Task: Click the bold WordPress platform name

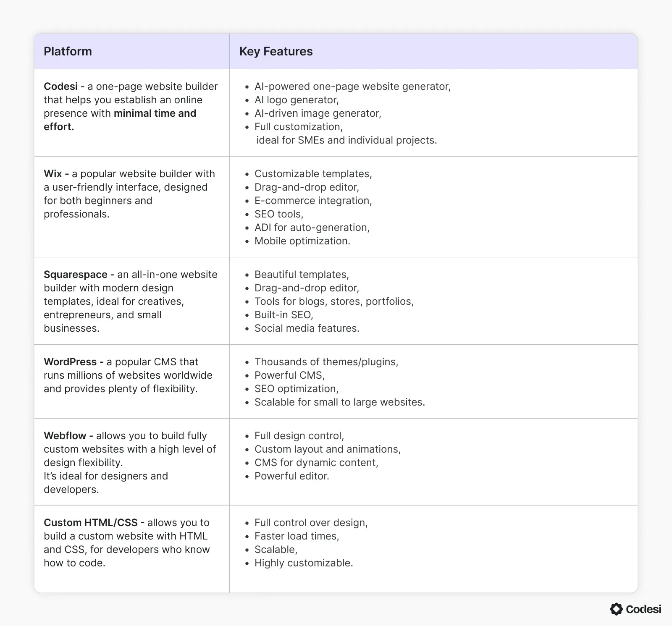Action: 70,361
